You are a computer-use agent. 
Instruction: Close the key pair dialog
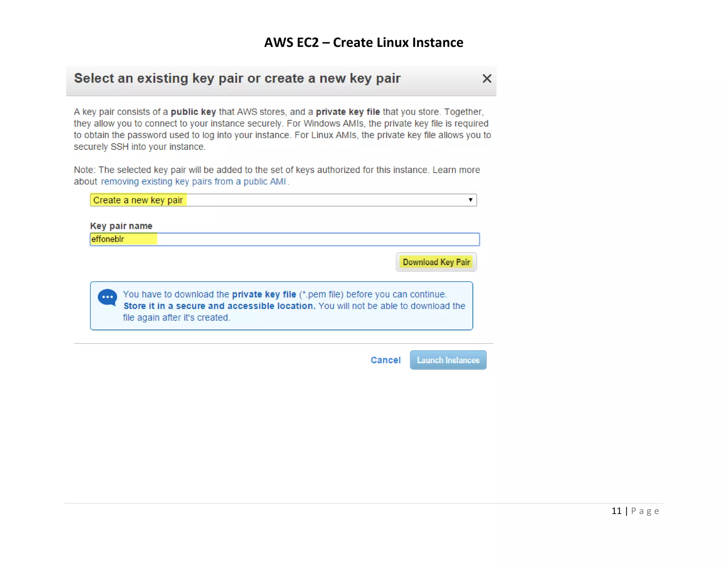(x=487, y=79)
